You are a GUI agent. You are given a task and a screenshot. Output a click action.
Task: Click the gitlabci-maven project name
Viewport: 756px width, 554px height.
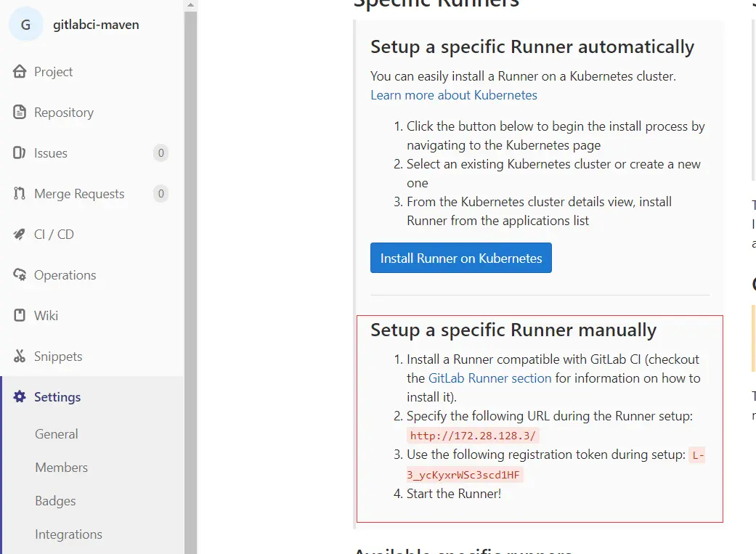click(x=96, y=25)
